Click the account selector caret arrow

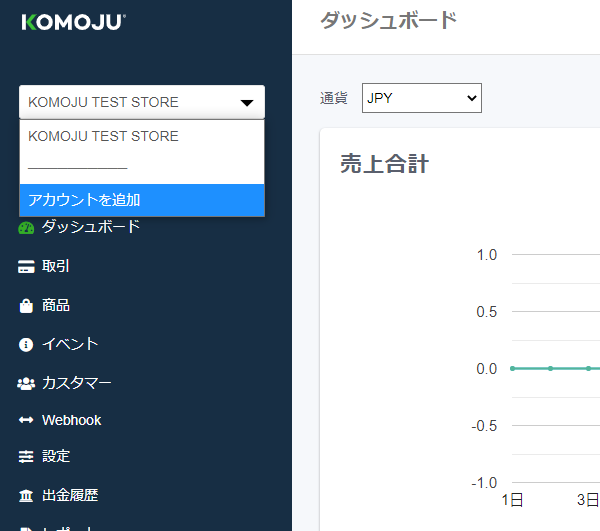(x=247, y=103)
